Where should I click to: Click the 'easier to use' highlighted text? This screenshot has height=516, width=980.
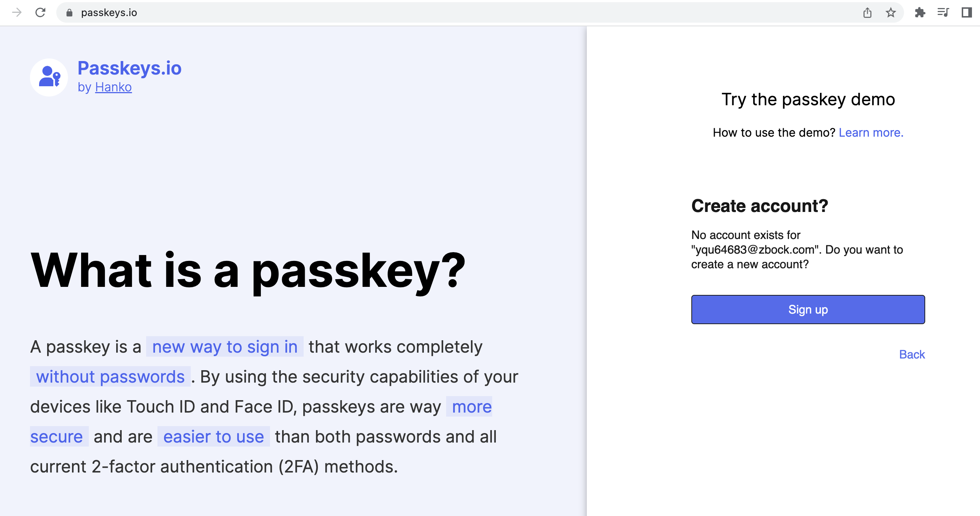click(x=213, y=436)
